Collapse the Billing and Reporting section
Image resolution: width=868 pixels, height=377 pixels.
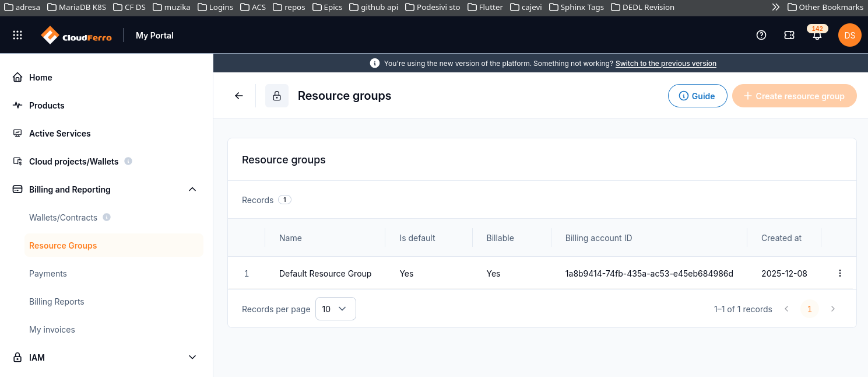[x=192, y=189]
